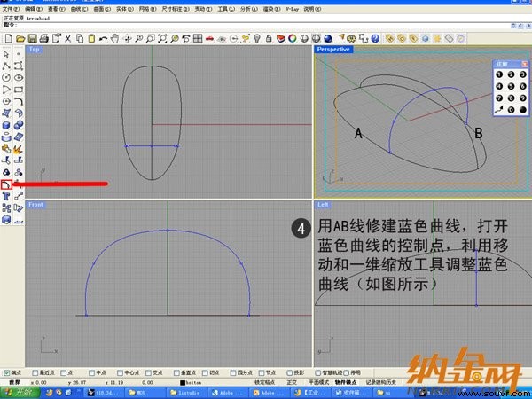This screenshot has width=532, height=399.
Task: Enable the 中点 (Mid) osnap checkbox
Action: 91,372
